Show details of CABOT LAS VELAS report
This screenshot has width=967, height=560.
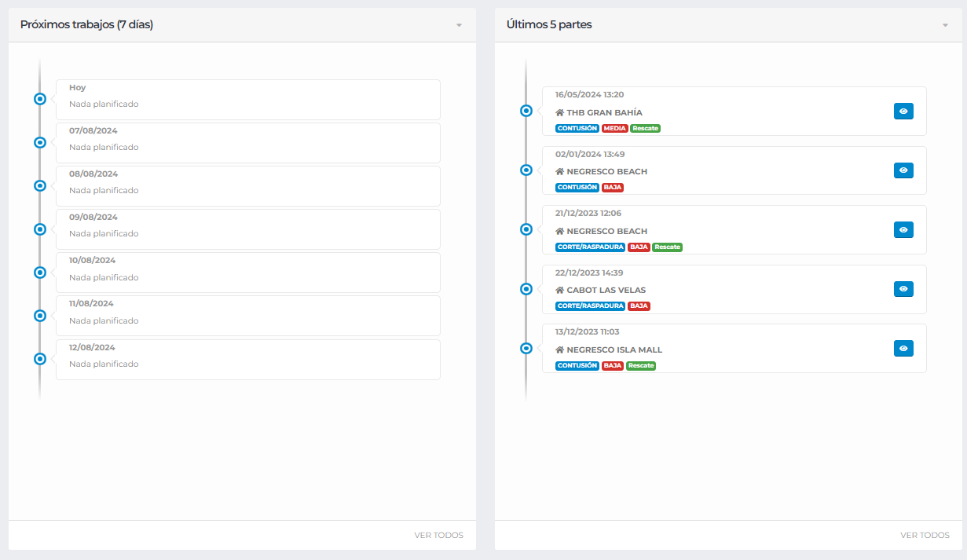tap(903, 289)
